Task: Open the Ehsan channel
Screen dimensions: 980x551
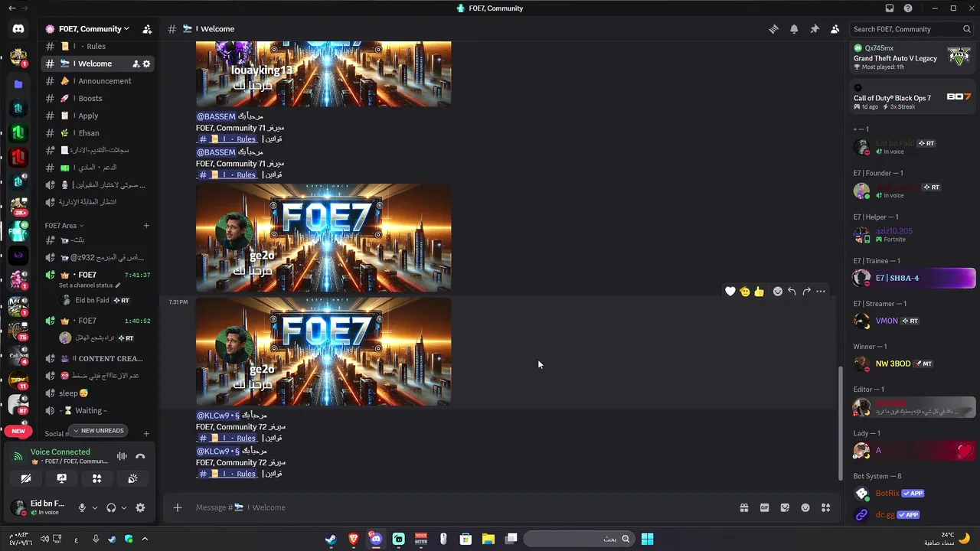Action: point(98,133)
